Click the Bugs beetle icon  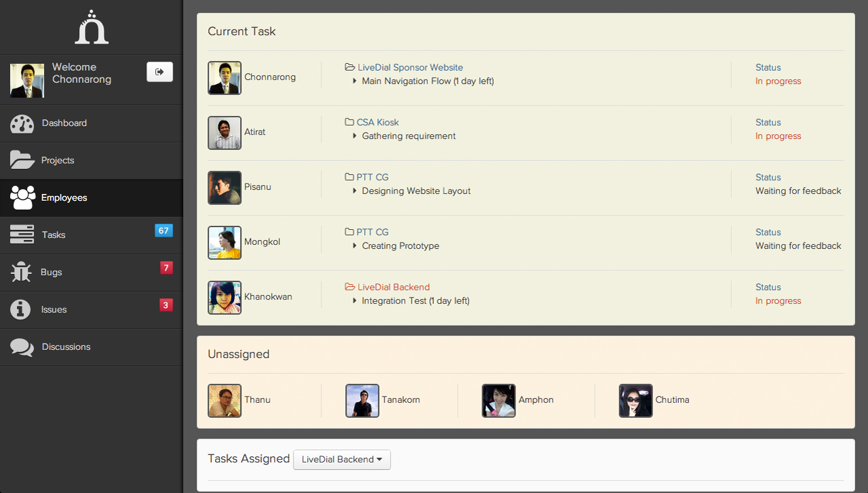point(21,272)
